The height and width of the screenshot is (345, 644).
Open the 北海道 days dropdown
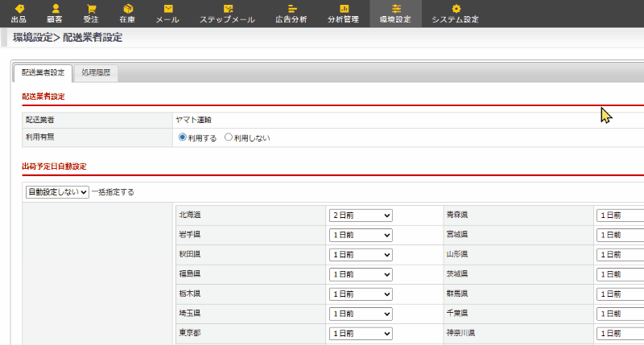point(361,216)
